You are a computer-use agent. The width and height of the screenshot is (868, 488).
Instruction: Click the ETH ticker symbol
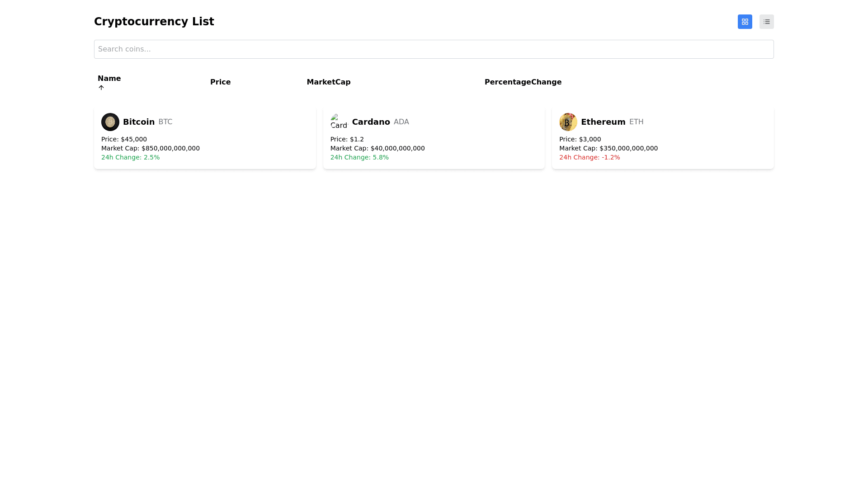pos(636,122)
